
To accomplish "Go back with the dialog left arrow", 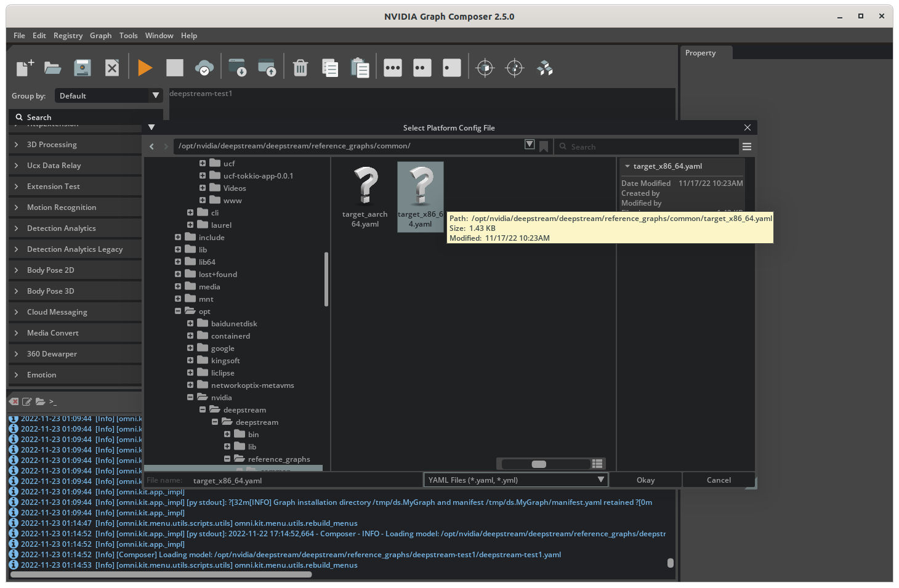I will tap(152, 147).
